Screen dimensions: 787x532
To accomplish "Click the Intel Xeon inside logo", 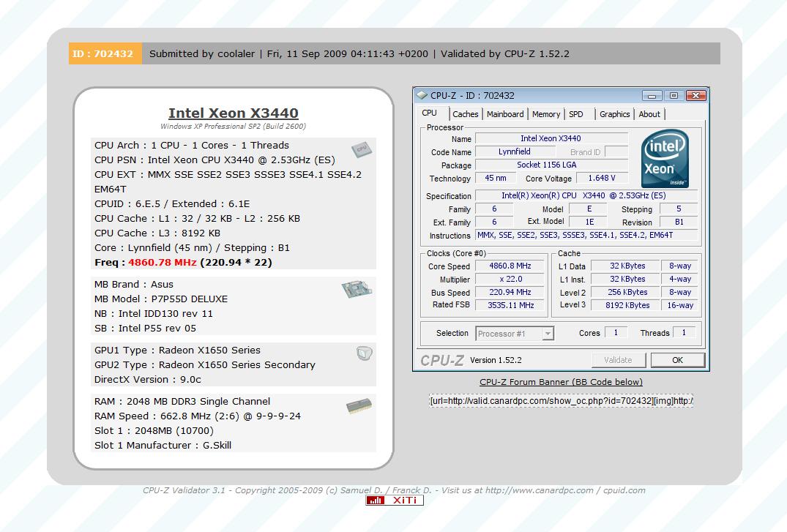I will [x=665, y=158].
